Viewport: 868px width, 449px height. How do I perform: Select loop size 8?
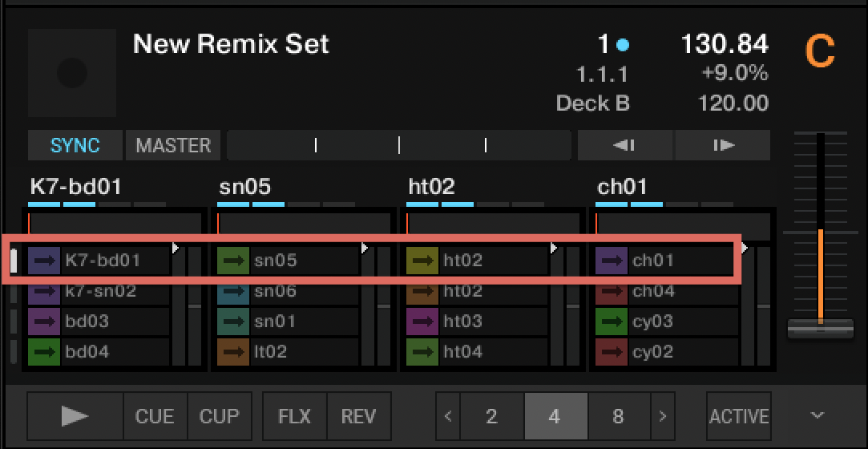pos(618,416)
